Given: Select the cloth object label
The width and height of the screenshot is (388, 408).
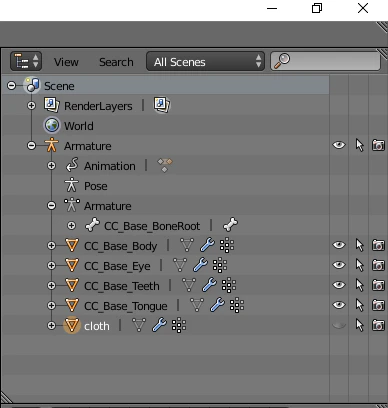Looking at the screenshot, I should click(x=97, y=326).
